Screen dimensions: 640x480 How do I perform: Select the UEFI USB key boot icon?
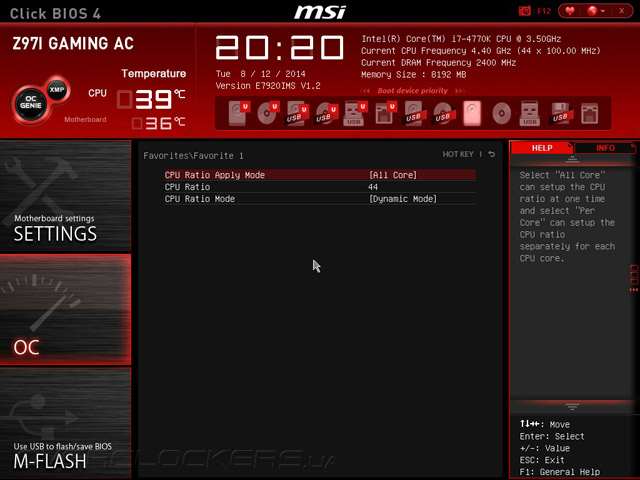point(355,113)
